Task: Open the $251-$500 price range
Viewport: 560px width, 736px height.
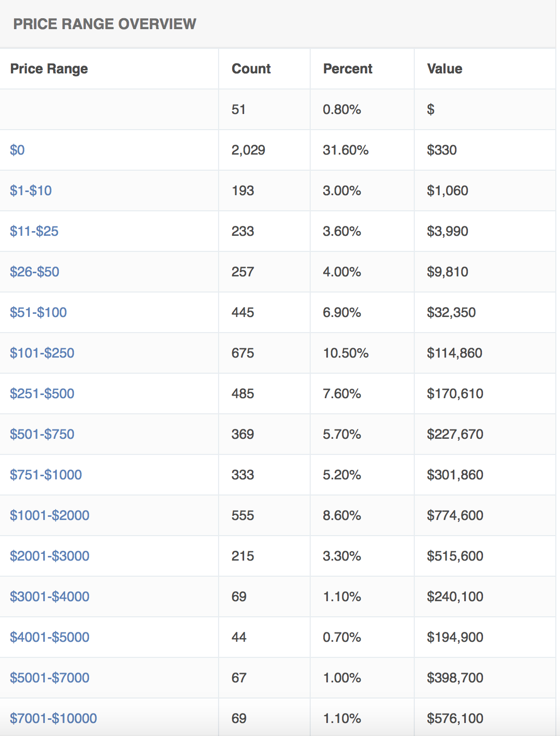Action: [42, 394]
